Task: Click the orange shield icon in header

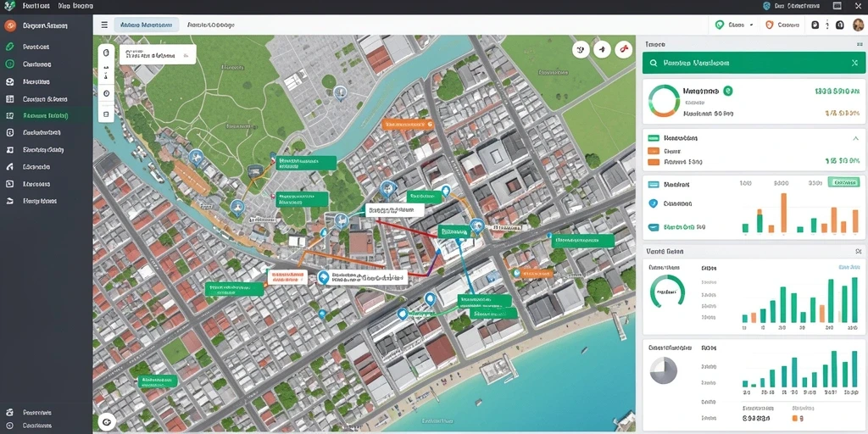Action: [x=769, y=25]
